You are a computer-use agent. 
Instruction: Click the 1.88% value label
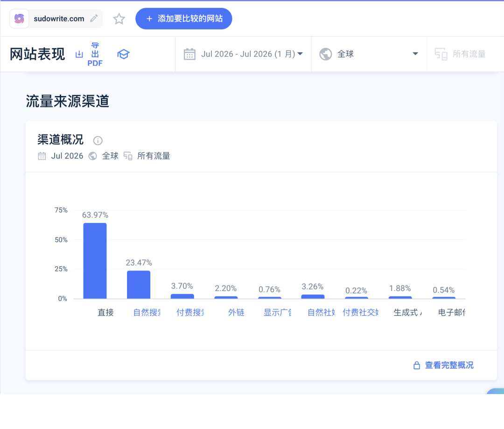click(400, 288)
